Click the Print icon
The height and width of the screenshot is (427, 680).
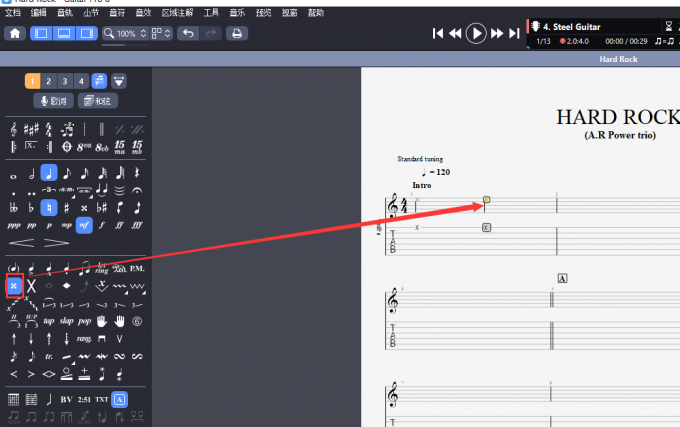pyautogui.click(x=237, y=33)
